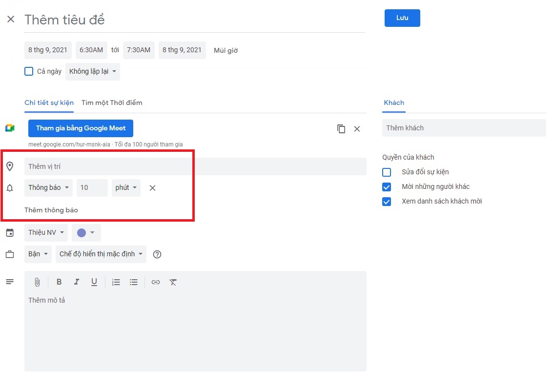Uncheck Xem danh sách khách mời checkbox
Viewport: 554px width, 392px height.
point(387,202)
